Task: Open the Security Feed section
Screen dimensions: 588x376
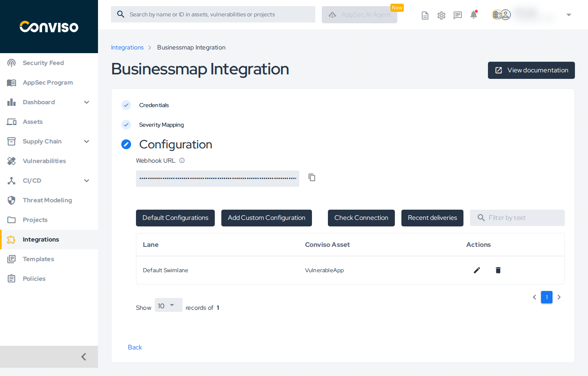Action: coord(43,63)
